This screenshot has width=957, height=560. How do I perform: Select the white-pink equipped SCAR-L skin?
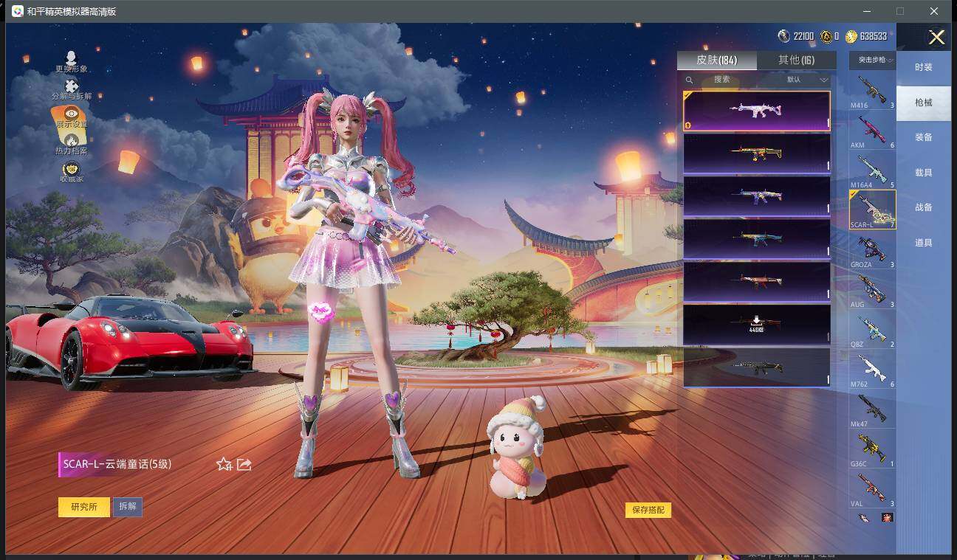click(757, 111)
